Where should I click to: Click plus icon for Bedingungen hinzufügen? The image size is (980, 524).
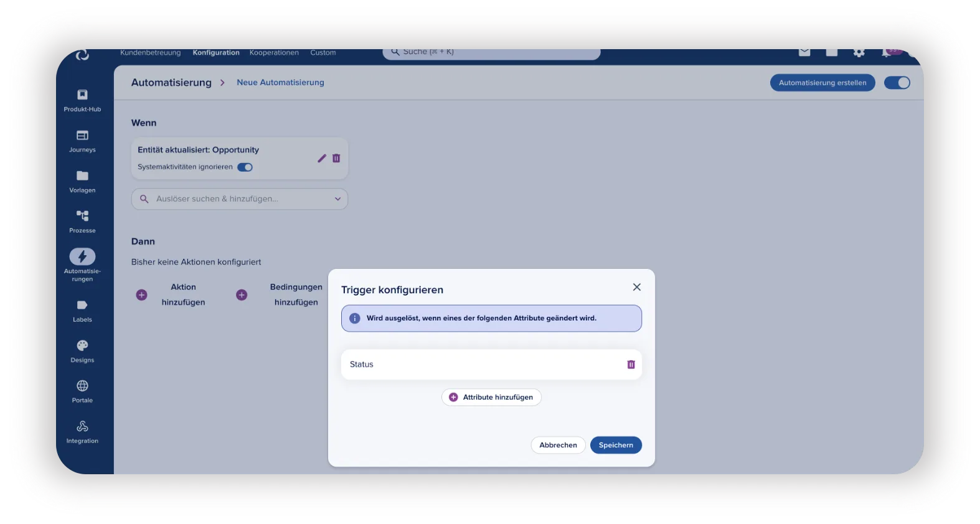[242, 295]
